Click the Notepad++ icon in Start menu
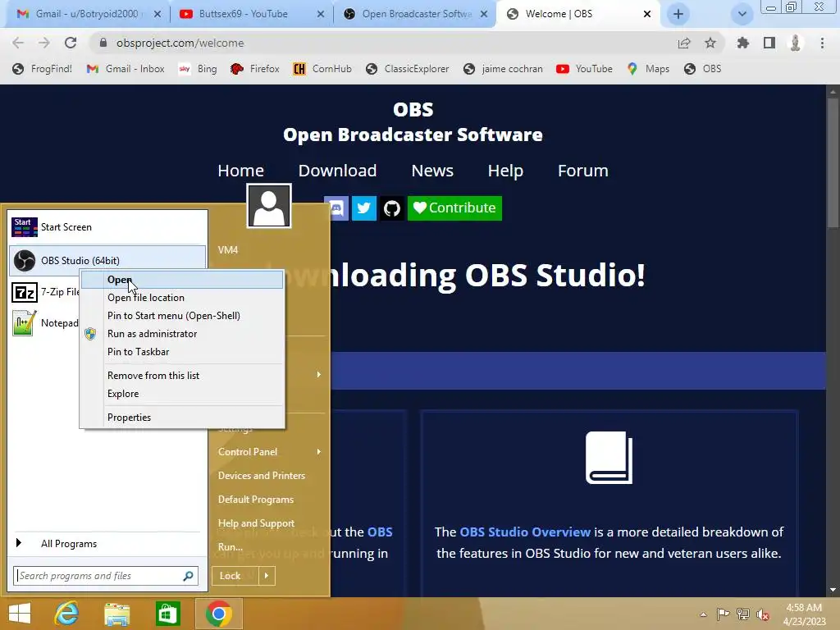 24,323
